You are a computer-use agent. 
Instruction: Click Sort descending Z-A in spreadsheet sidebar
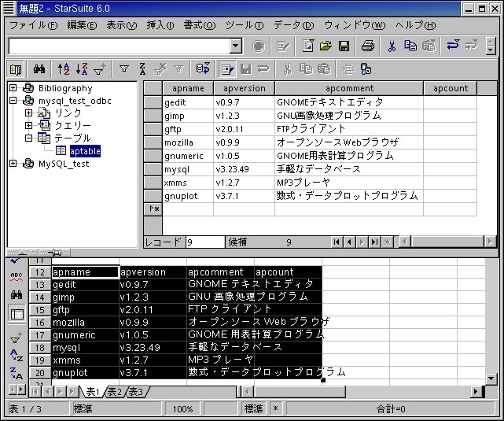coord(17,373)
